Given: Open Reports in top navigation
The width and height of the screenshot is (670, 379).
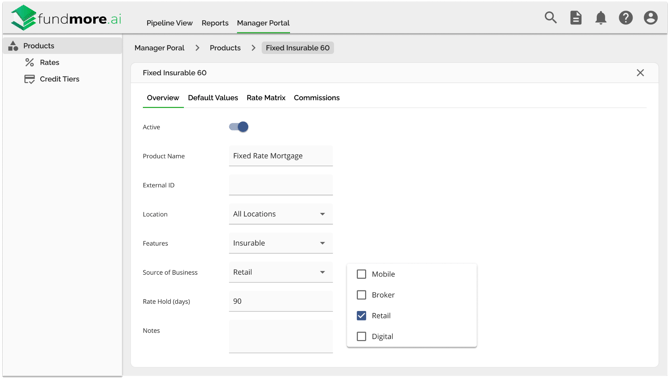Looking at the screenshot, I should point(215,23).
